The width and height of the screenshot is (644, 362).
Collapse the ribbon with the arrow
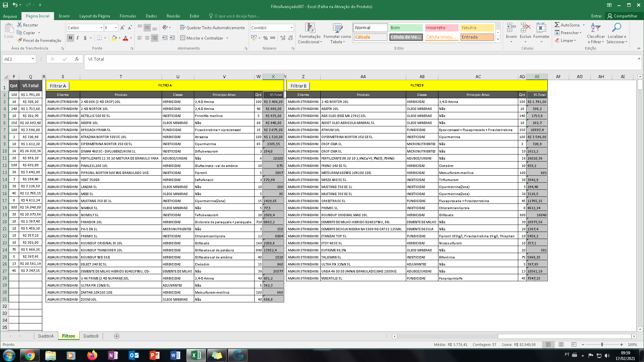(639, 48)
